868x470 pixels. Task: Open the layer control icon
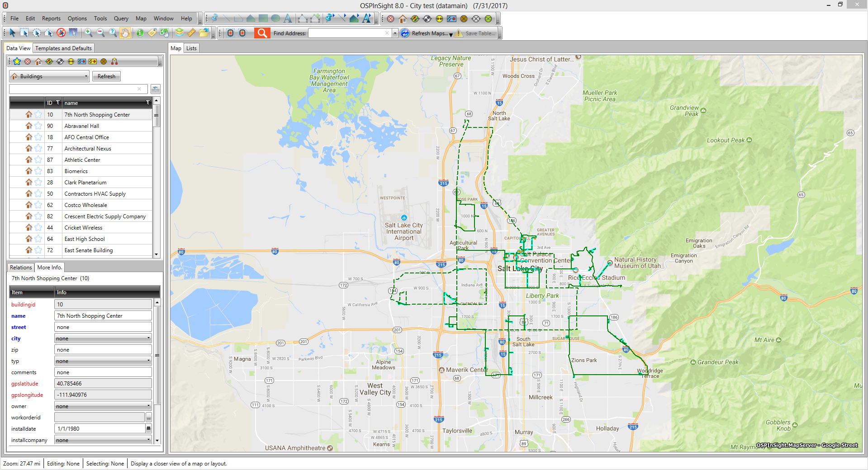[x=180, y=33]
